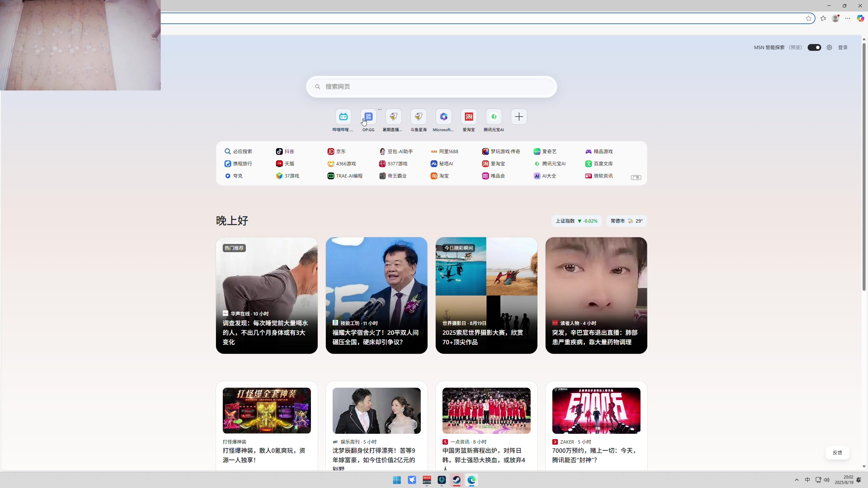Open 梦玩游戏·传奇 link
868x488 pixels.
[x=501, y=151]
